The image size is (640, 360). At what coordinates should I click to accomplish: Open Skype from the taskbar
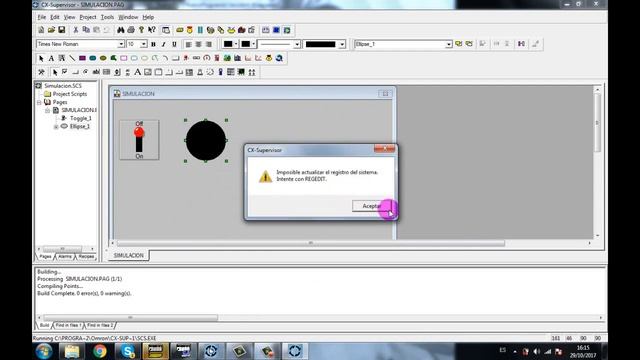point(128,351)
